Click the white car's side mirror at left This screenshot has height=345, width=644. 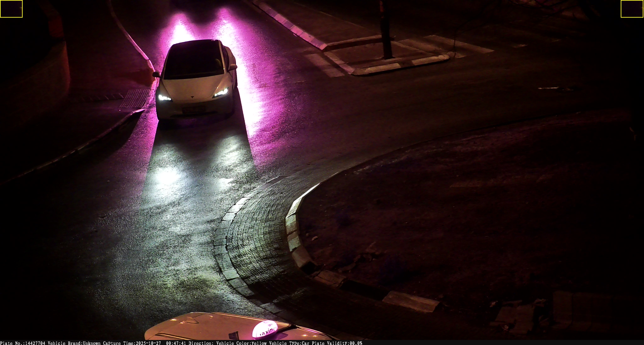point(156,74)
